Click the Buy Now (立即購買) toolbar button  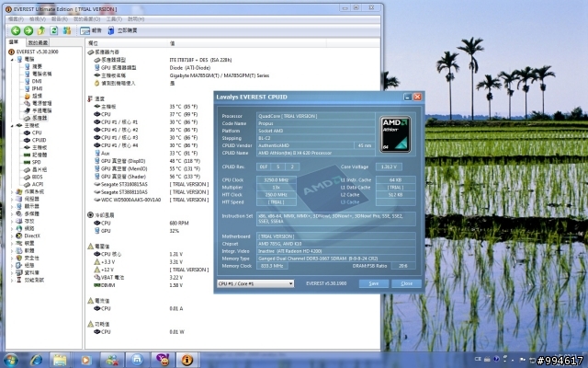click(x=122, y=30)
